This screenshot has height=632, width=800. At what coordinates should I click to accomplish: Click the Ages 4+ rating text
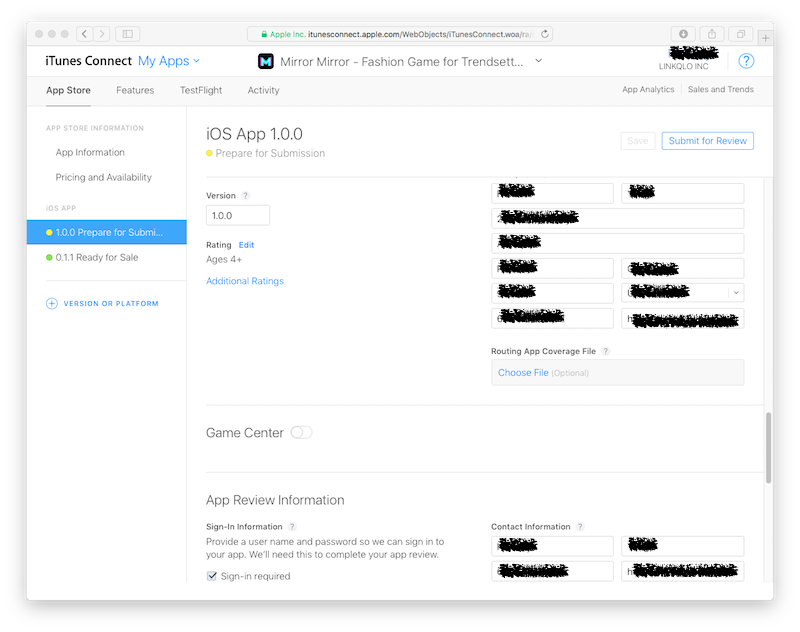tap(224, 259)
